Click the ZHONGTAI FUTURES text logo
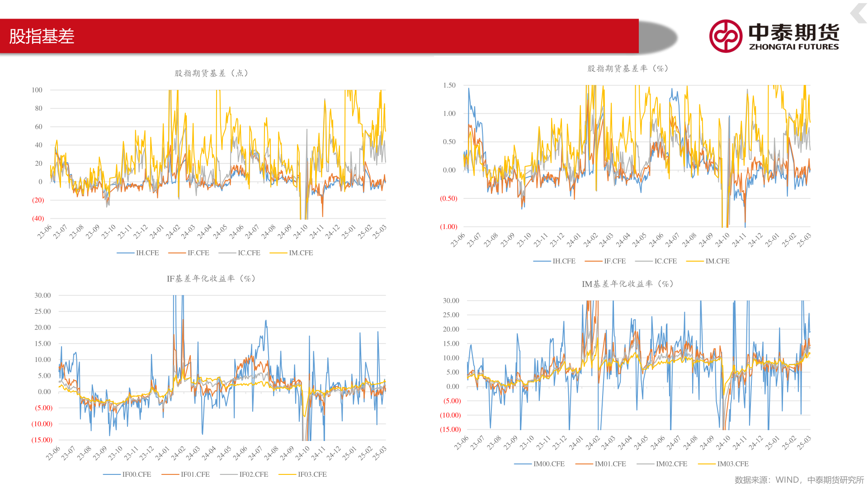868x488 pixels. (x=793, y=47)
